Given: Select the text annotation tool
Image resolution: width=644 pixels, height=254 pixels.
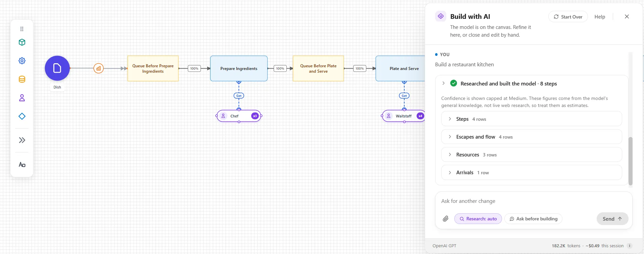Looking at the screenshot, I should [x=22, y=165].
